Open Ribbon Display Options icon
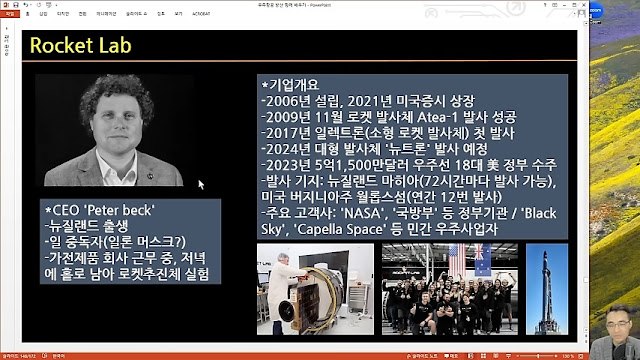The height and width of the screenshot is (360, 640). coord(555,5)
